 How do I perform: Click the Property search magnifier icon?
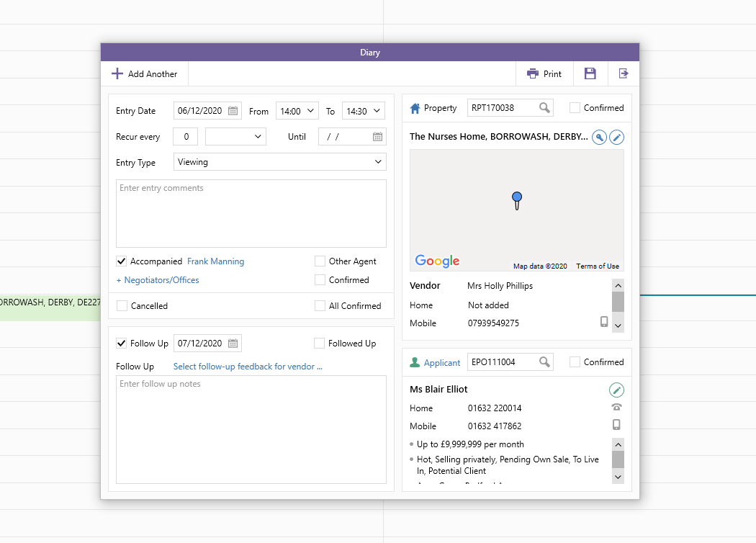click(x=544, y=107)
